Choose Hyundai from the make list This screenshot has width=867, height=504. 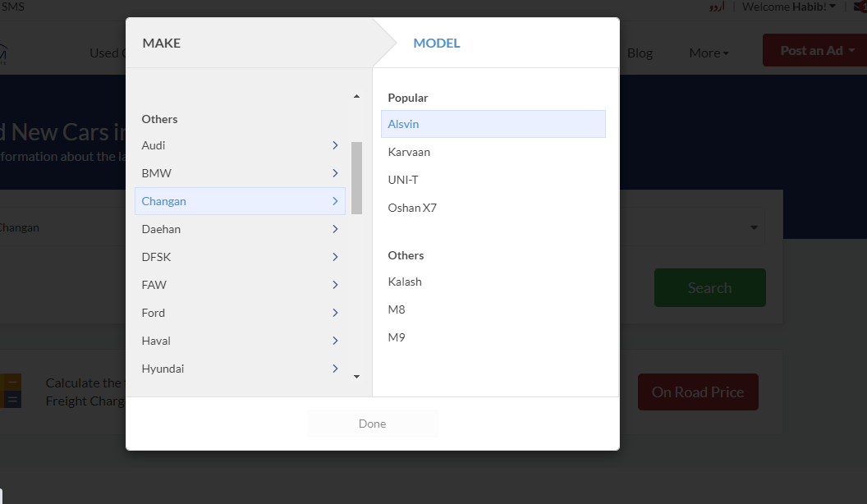pyautogui.click(x=240, y=369)
